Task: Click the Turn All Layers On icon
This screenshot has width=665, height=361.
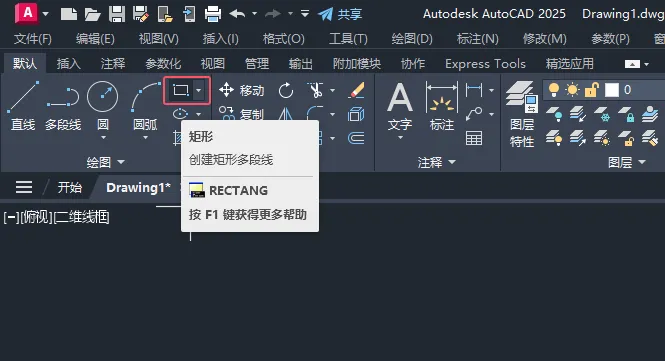Action: [554, 138]
